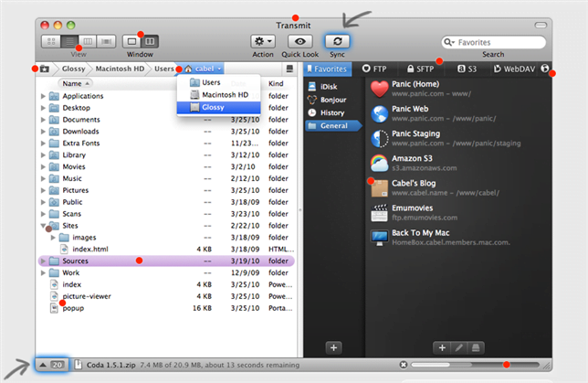
Task: Open the Amazon S3 favorite
Action: click(458, 164)
